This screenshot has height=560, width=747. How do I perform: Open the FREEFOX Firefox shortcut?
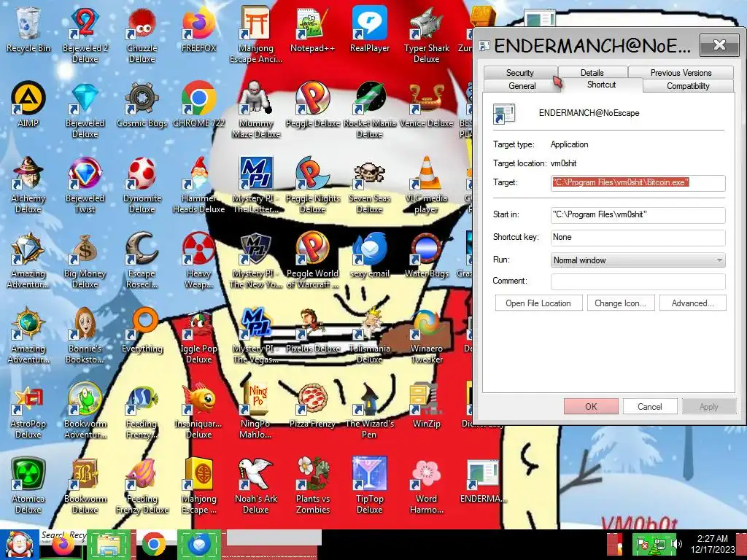point(198,29)
